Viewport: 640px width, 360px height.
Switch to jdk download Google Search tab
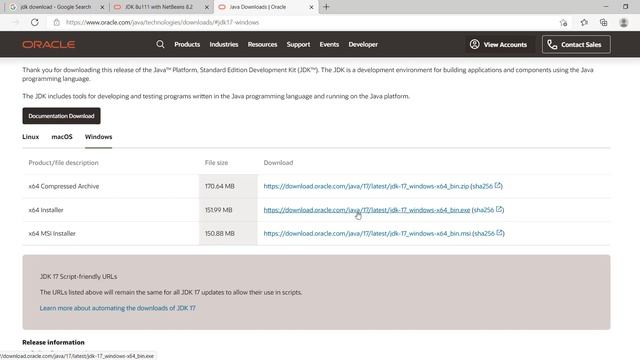[x=56, y=7]
